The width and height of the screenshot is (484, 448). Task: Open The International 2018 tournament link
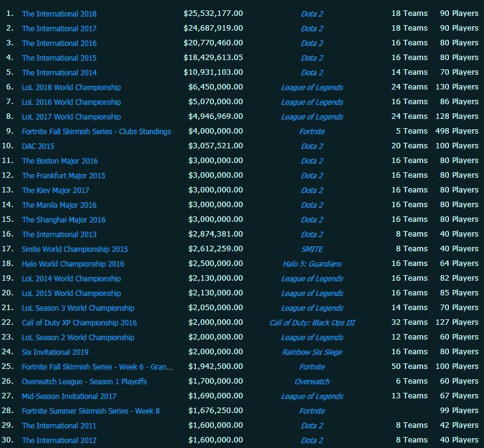[x=59, y=14]
